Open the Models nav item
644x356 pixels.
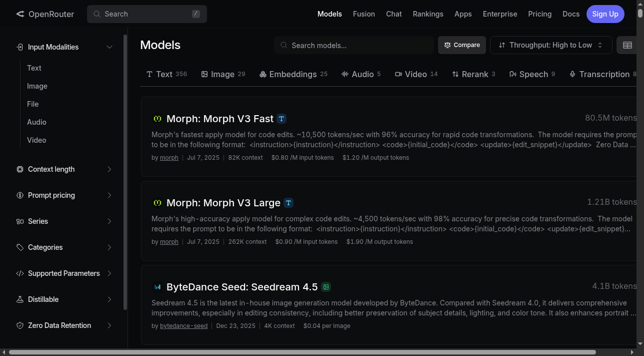(329, 14)
